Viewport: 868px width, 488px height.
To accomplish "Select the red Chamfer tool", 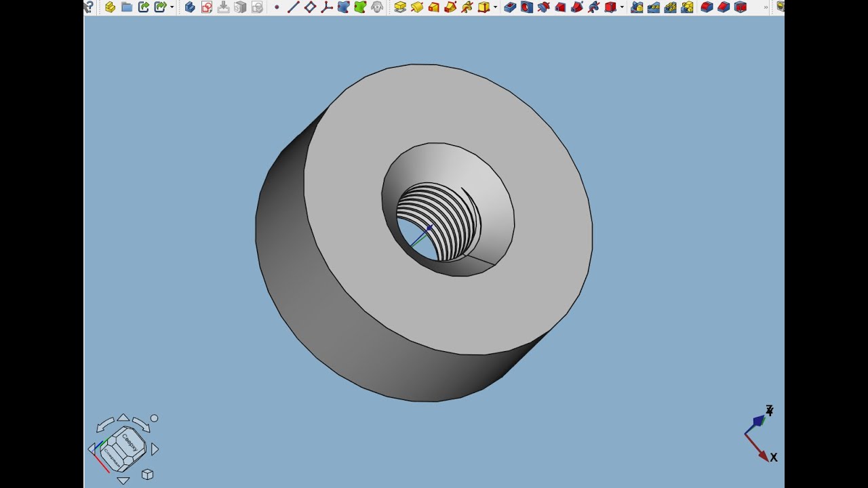I will pyautogui.click(x=724, y=7).
